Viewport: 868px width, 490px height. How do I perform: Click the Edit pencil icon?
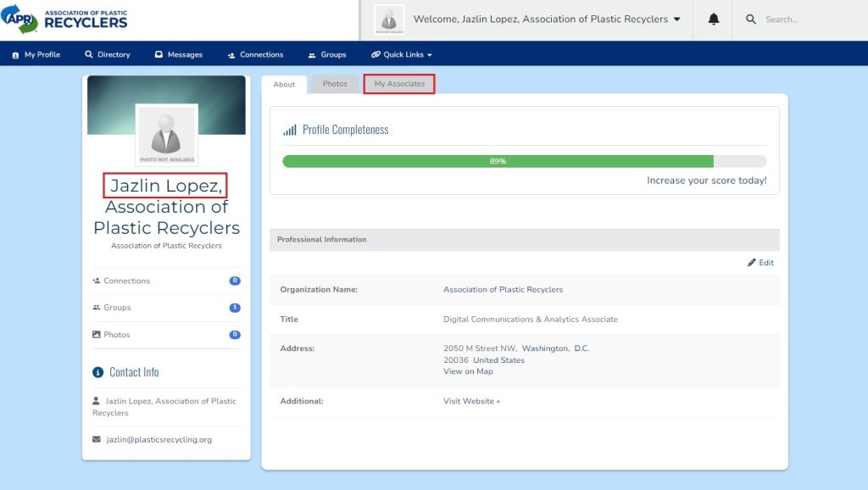point(751,263)
